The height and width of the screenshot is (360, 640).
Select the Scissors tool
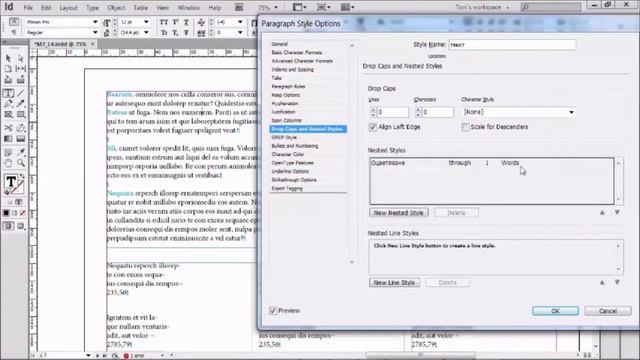pos(8,128)
